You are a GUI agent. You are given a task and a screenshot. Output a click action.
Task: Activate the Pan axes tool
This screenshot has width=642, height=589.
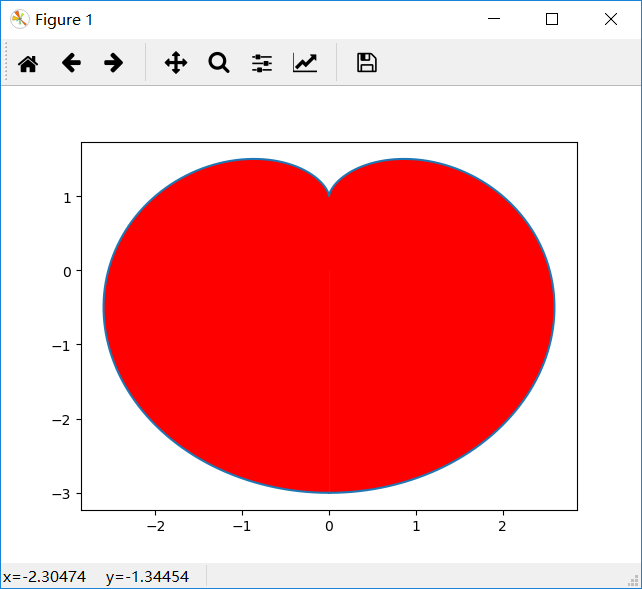click(176, 63)
